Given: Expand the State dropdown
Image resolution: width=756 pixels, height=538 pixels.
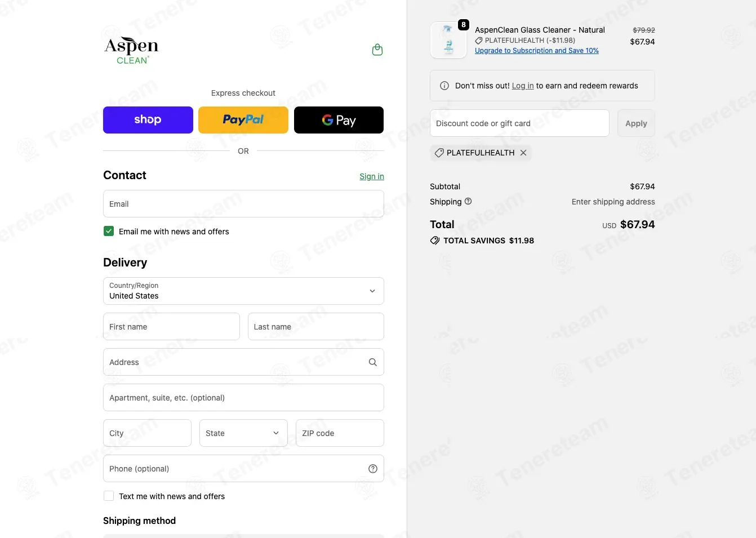Looking at the screenshot, I should 243,433.
